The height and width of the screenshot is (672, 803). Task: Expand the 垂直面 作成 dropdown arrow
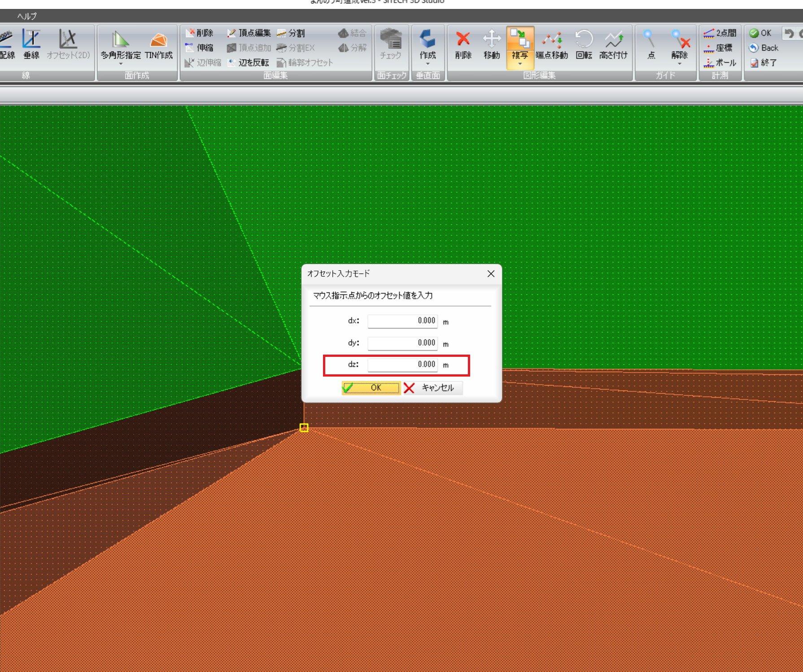click(x=428, y=64)
